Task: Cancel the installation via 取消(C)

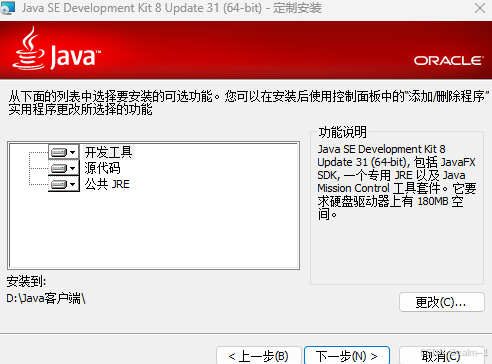Action: pyautogui.click(x=441, y=356)
